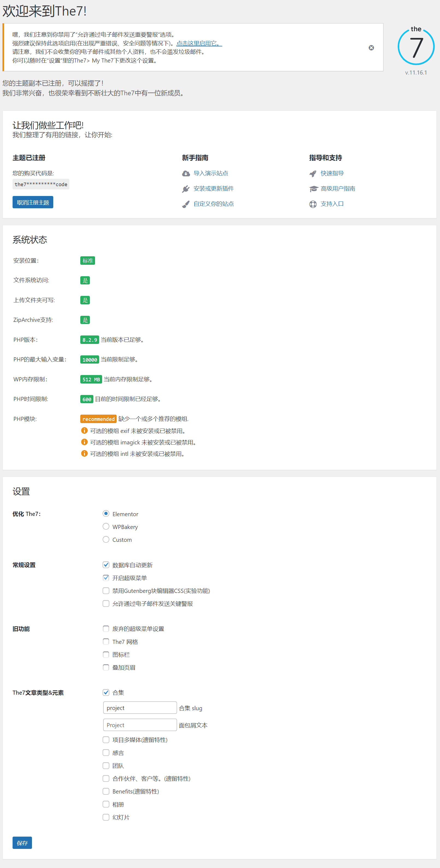Uncheck 数据库自动更新 checkbox

[x=106, y=565]
